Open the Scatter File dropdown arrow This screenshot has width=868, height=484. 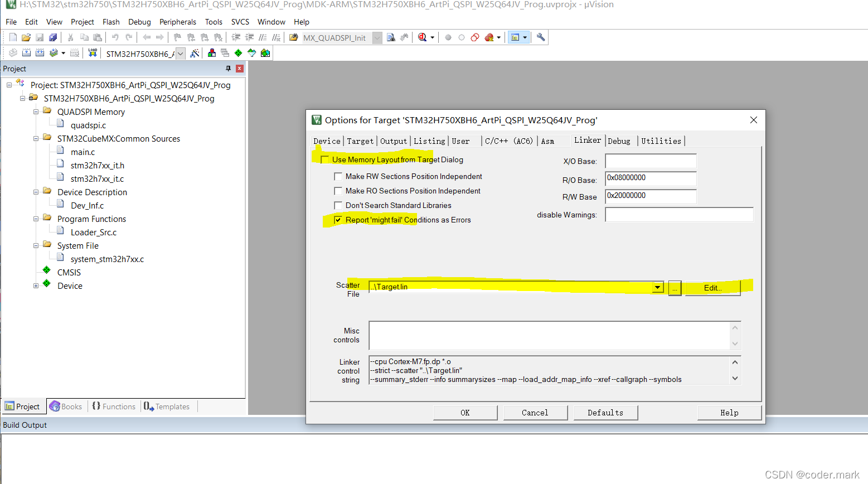[658, 287]
